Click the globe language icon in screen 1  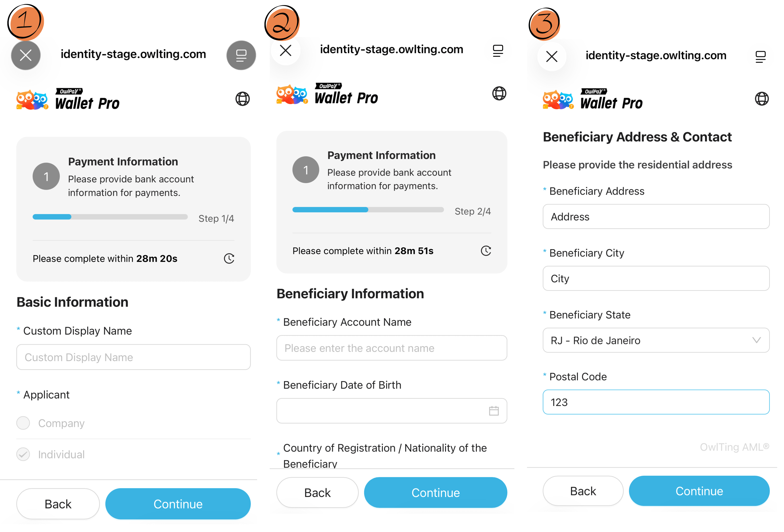(242, 99)
